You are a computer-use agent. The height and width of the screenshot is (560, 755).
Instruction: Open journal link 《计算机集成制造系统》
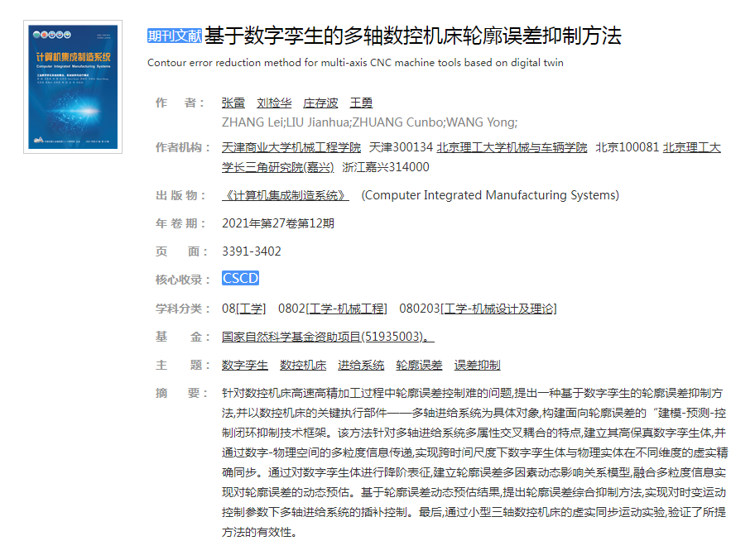(x=286, y=195)
